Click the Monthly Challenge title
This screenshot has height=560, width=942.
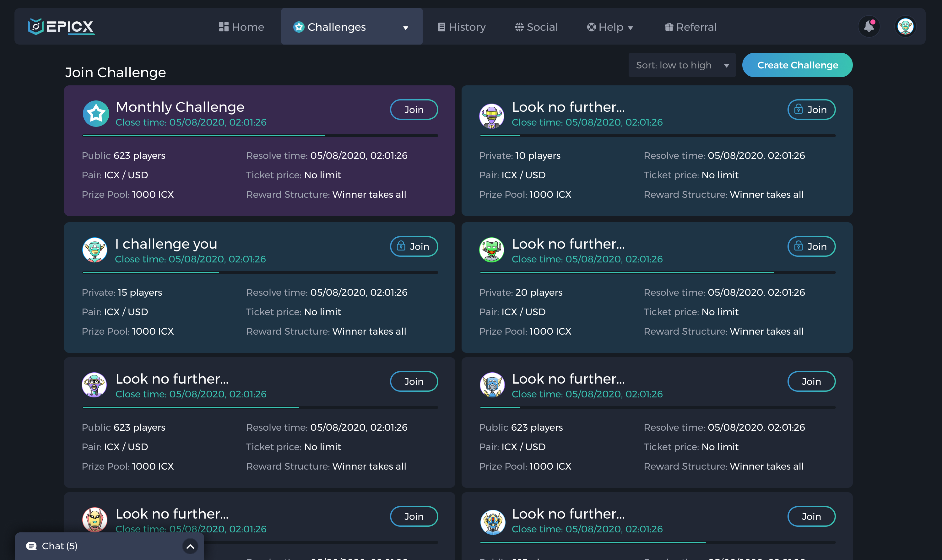tap(180, 107)
